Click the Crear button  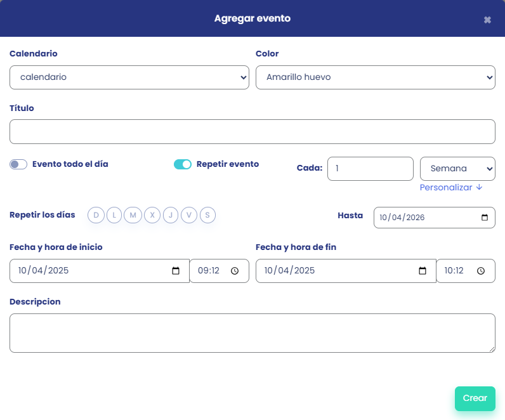click(475, 398)
